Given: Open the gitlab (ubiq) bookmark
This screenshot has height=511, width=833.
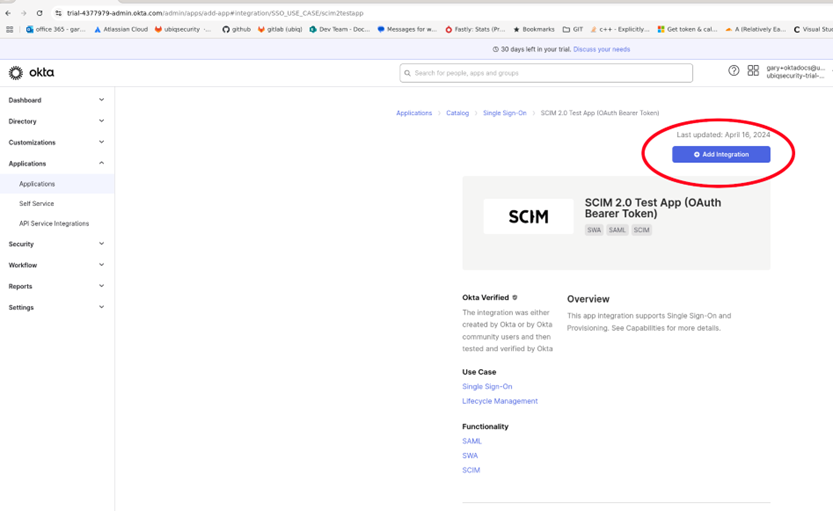Looking at the screenshot, I should point(279,29).
